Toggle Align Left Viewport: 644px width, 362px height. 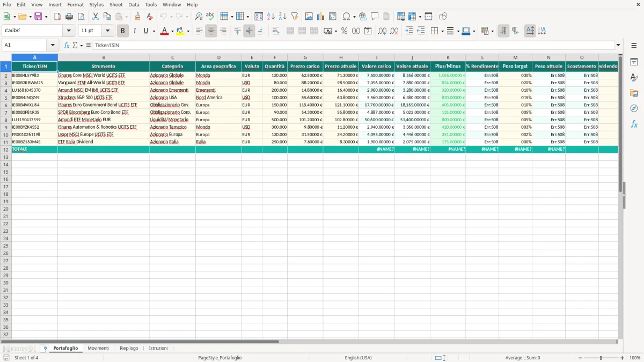pyautogui.click(x=199, y=31)
